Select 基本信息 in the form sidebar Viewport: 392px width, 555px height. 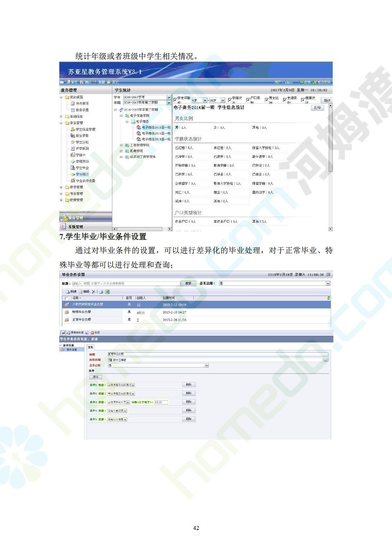pos(71,350)
